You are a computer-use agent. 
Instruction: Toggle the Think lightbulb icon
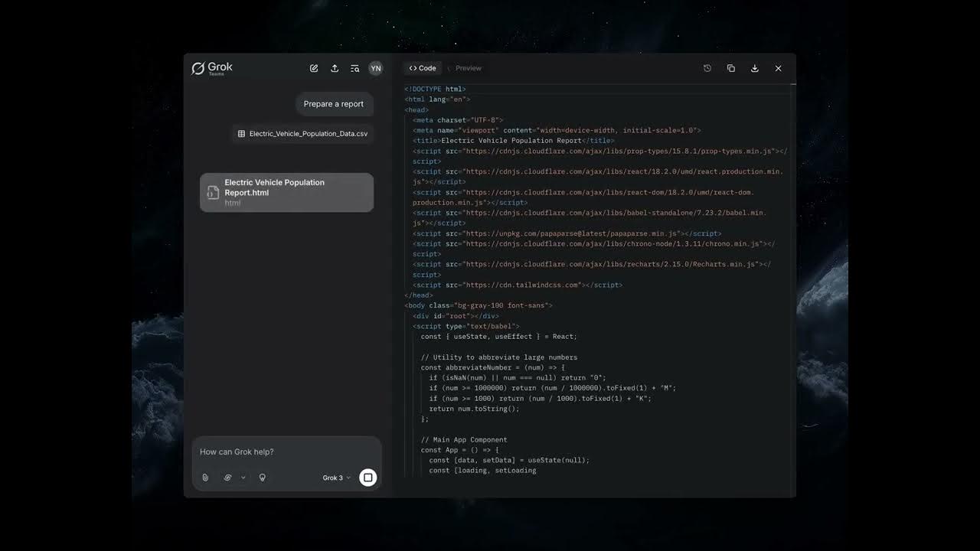pos(263,478)
